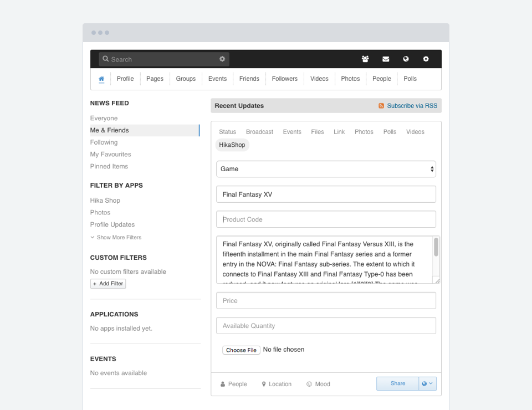Set a Mood for the post
Screen dimensions: 532x410
[x=318, y=384]
